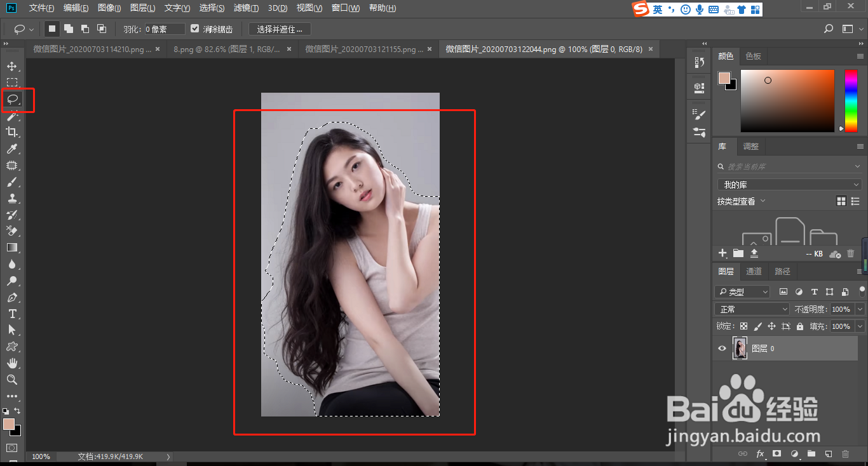Create a new layer
The image size is (868, 466).
coord(828,454)
